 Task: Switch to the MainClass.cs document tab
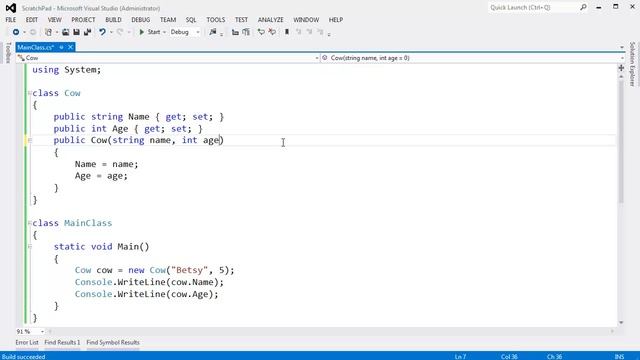(36, 47)
